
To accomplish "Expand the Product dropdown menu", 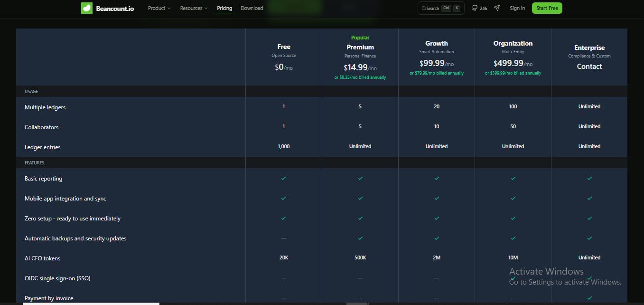I will [x=159, y=8].
